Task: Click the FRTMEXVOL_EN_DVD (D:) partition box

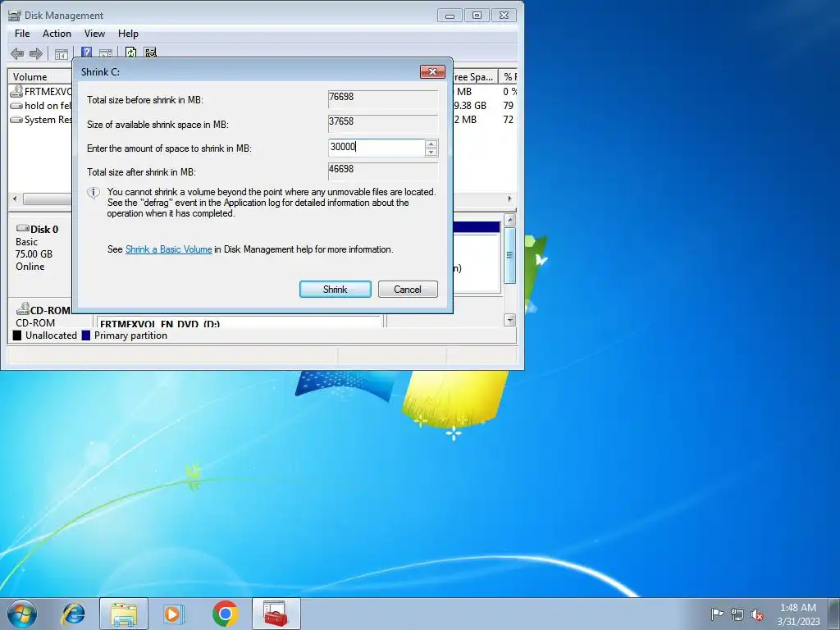Action: point(240,322)
